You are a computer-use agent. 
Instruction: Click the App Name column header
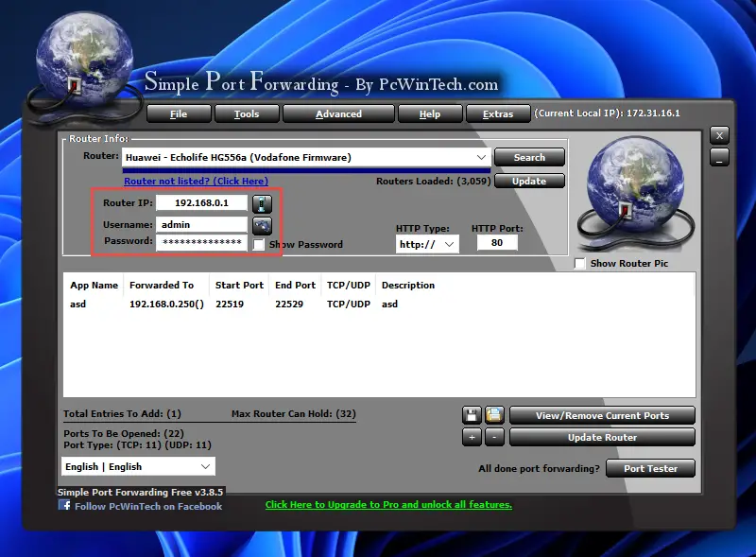pos(94,286)
